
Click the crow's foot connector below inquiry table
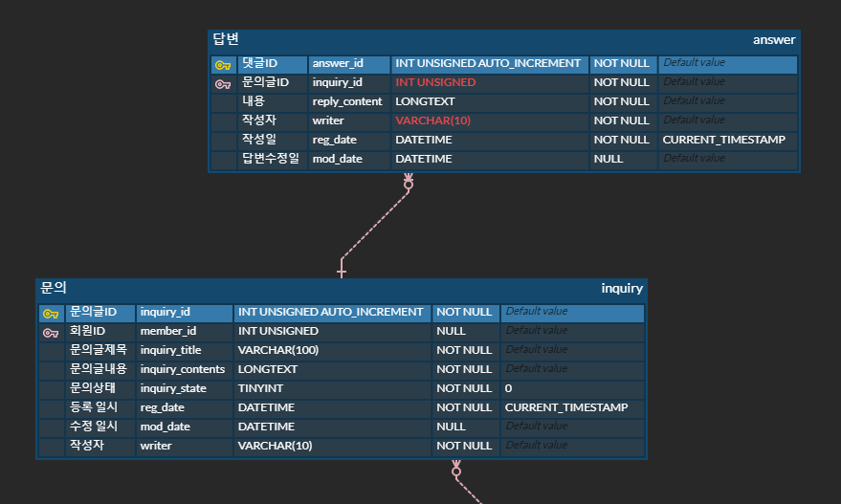pyautogui.click(x=455, y=470)
